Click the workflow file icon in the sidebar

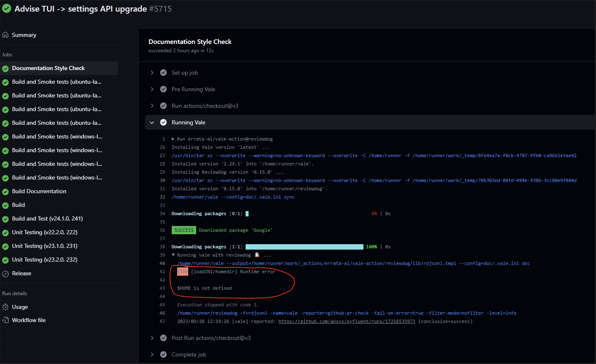click(x=5, y=320)
